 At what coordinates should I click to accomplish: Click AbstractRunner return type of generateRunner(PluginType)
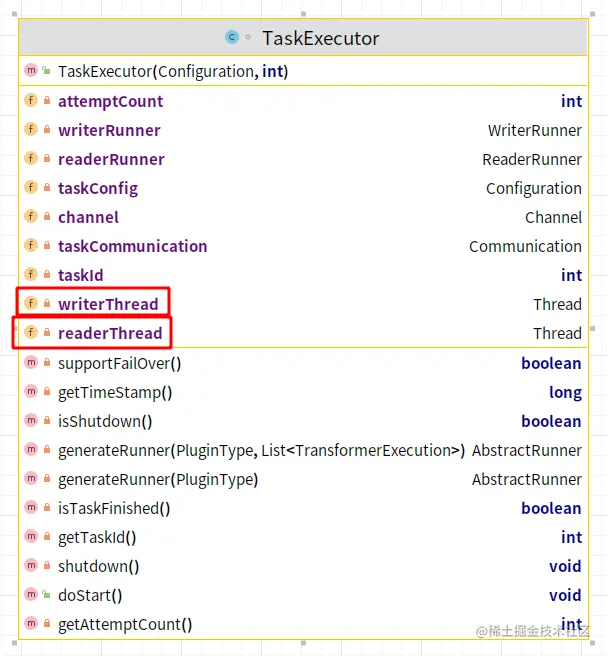(x=527, y=479)
